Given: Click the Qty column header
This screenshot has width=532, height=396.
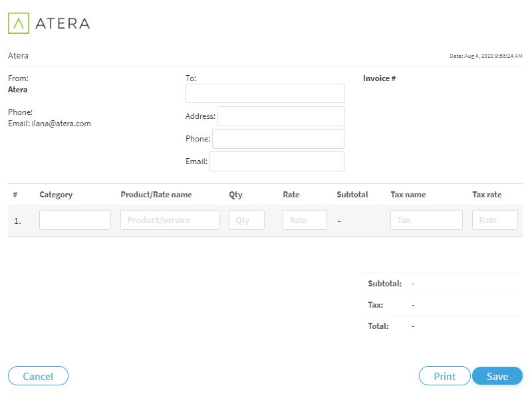Looking at the screenshot, I should tap(235, 195).
